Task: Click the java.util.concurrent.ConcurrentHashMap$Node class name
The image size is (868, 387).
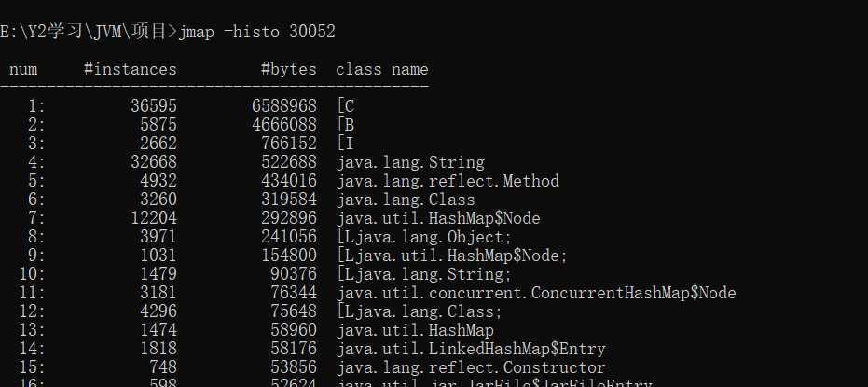Action: [535, 293]
